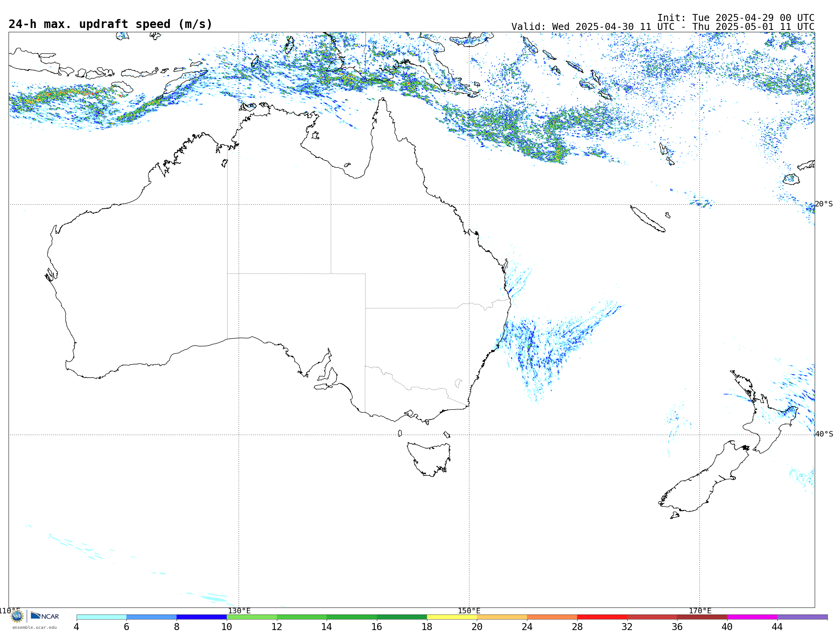Click colorbar tick label 20
The width and height of the screenshot is (840, 632).
pyautogui.click(x=477, y=627)
